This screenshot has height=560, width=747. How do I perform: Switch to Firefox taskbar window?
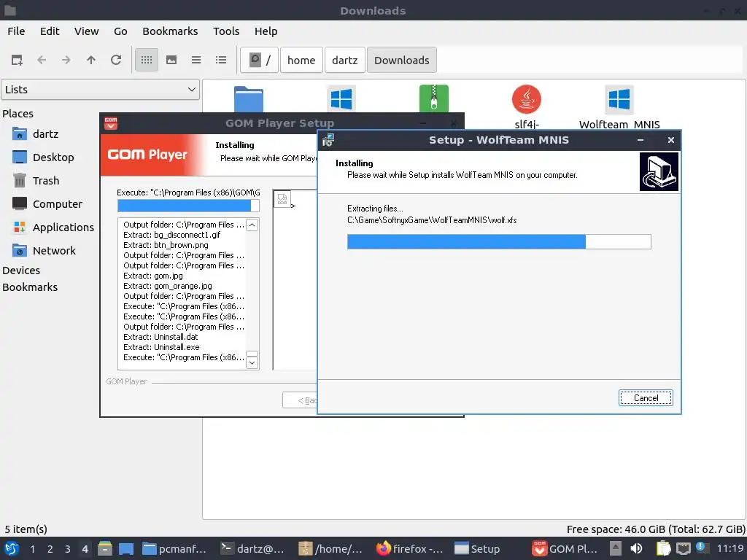(409, 549)
